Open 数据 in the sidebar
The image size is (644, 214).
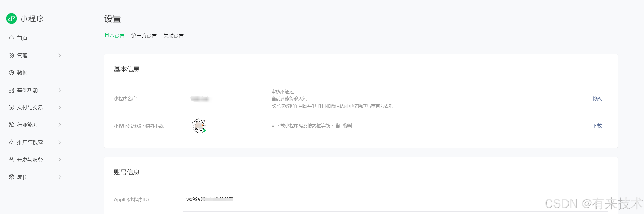tap(22, 73)
